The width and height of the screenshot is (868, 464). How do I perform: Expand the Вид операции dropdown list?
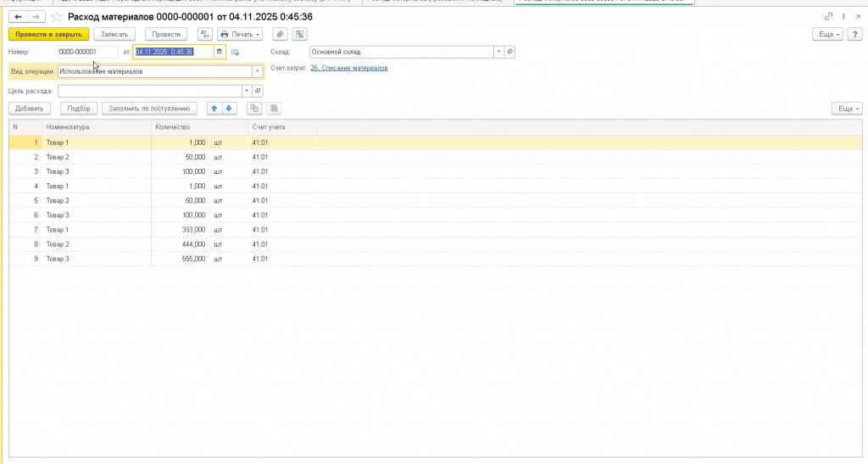(x=258, y=71)
